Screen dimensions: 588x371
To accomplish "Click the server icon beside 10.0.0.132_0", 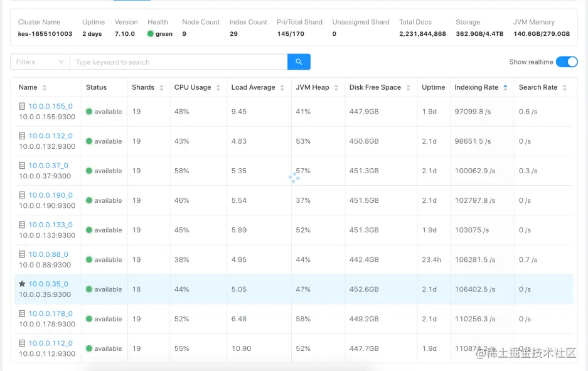I will 22,136.
